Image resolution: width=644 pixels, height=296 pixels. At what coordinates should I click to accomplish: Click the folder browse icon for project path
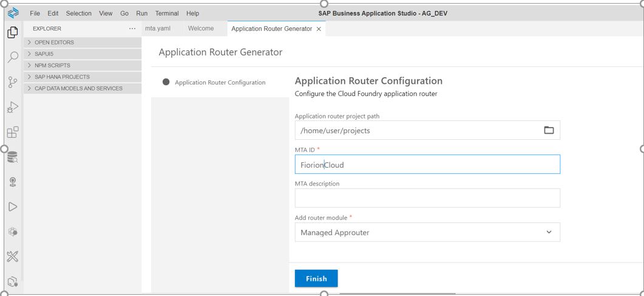[x=549, y=130]
